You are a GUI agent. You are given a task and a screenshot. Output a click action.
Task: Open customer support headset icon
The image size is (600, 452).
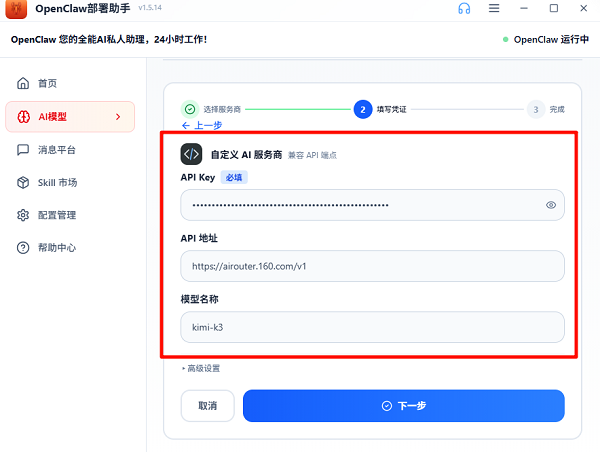coord(464,8)
